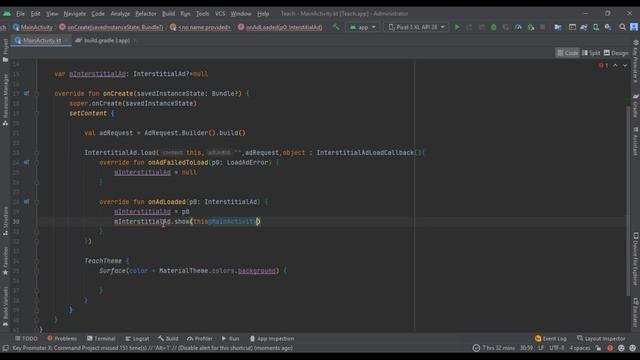Viewport: 640px width, 360px height.
Task: Open Build Variants sidebar tab
Action: [x=5, y=306]
